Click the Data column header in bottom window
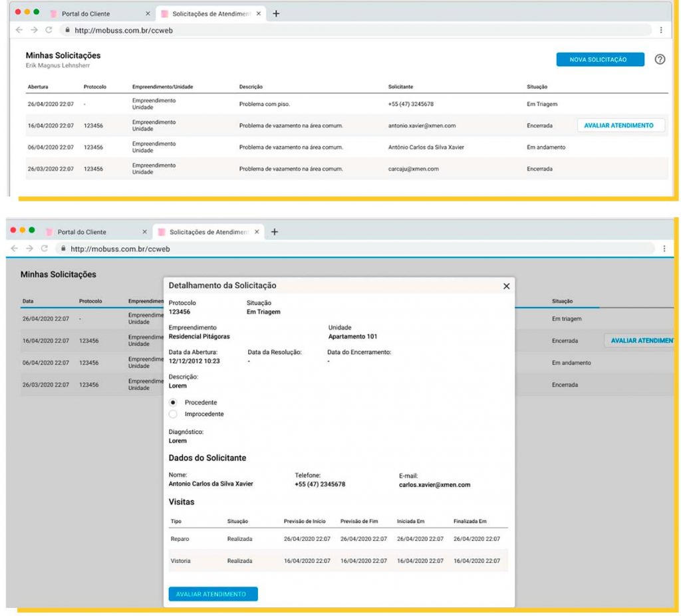 pos(28,301)
